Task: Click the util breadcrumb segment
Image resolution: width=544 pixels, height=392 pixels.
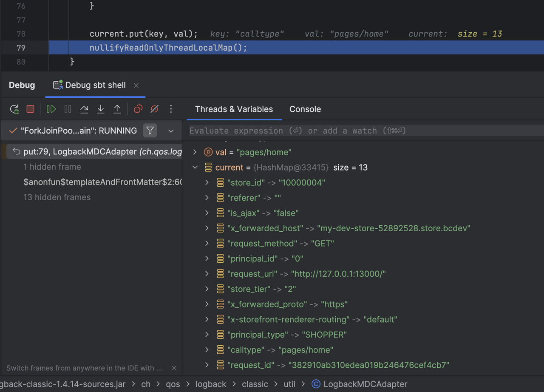Action: (x=289, y=384)
